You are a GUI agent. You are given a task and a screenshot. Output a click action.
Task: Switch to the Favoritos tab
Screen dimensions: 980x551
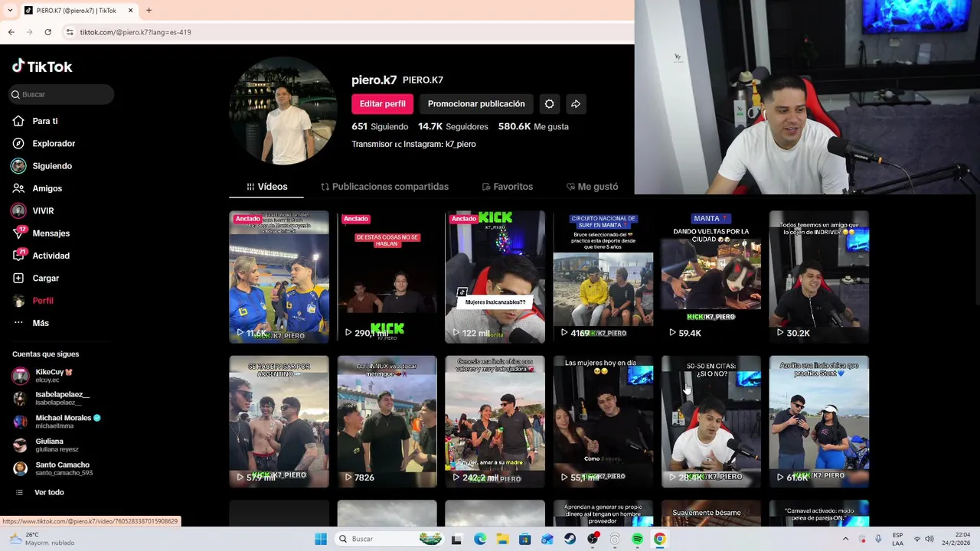[x=507, y=187]
